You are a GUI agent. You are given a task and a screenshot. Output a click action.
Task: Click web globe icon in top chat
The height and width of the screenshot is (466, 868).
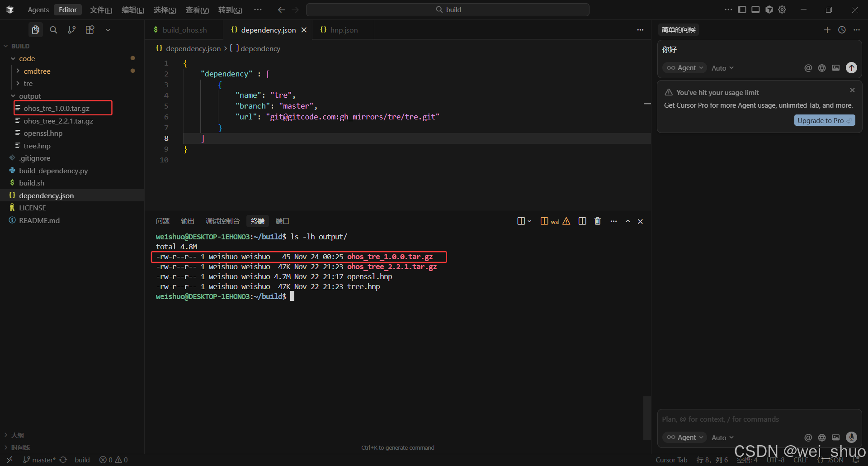(822, 68)
